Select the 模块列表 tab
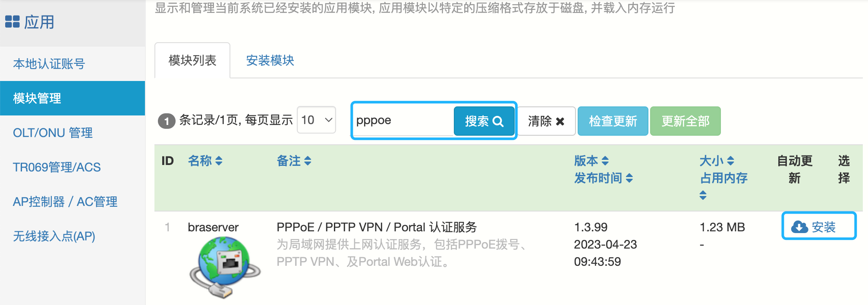The image size is (868, 305). 192,61
